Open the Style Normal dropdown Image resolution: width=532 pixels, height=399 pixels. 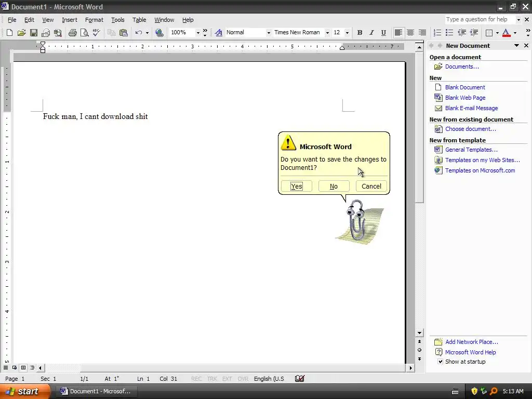269,33
